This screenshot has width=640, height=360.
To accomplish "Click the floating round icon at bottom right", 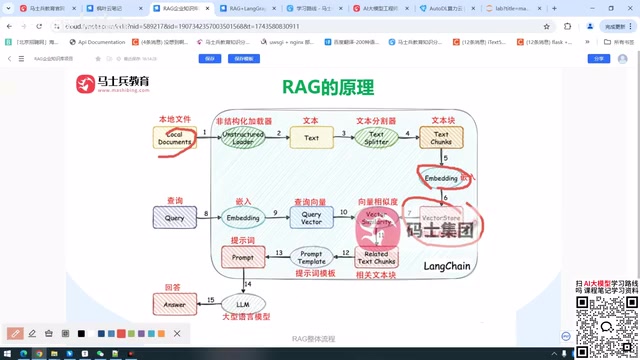I will point(566,336).
